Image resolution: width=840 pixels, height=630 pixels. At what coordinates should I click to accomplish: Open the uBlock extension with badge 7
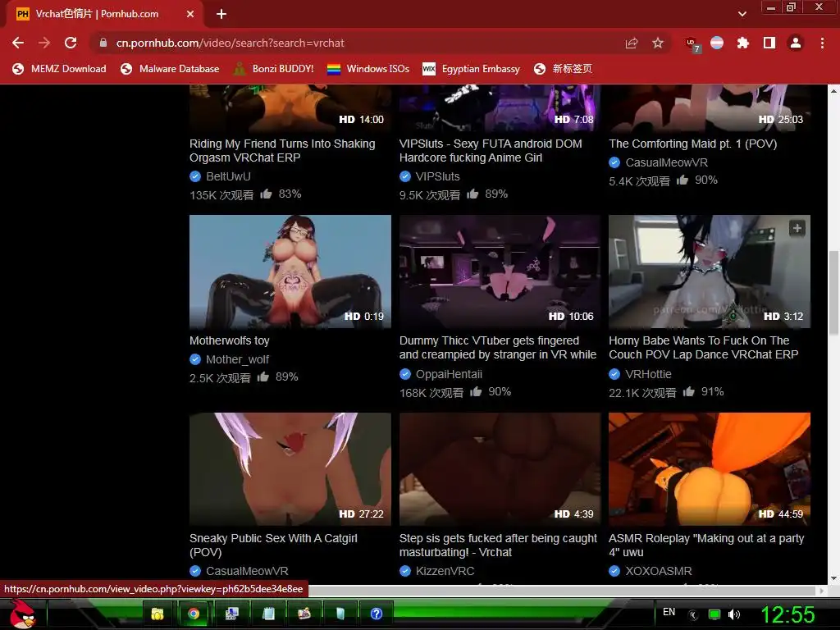692,44
